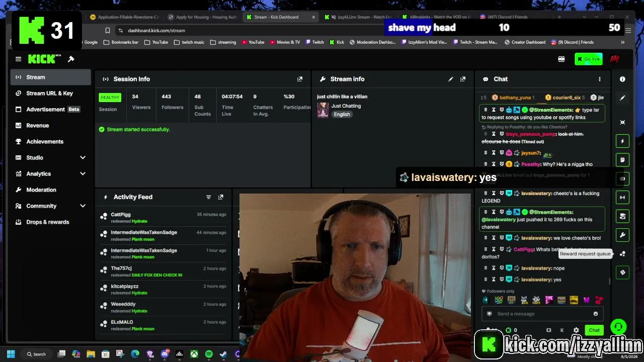Open File Explorer from the taskbar
Image resolution: width=644 pixels, height=362 pixels.
pos(91,354)
